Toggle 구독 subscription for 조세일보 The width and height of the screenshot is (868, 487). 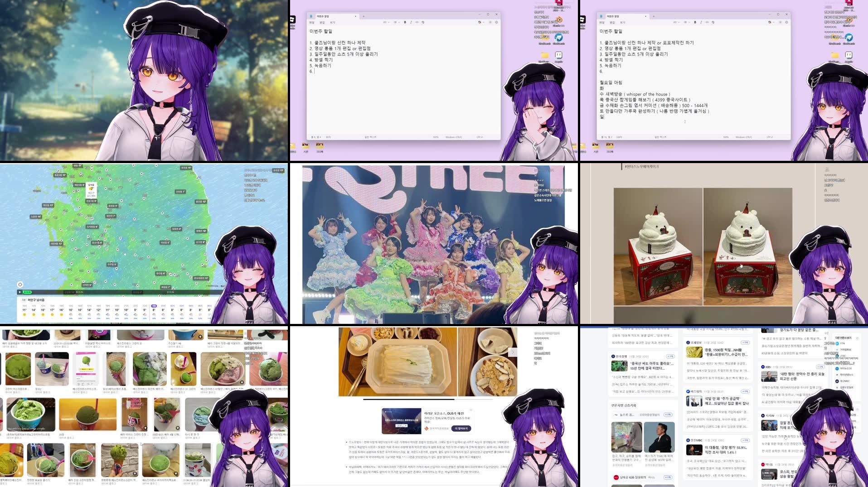pos(746,342)
